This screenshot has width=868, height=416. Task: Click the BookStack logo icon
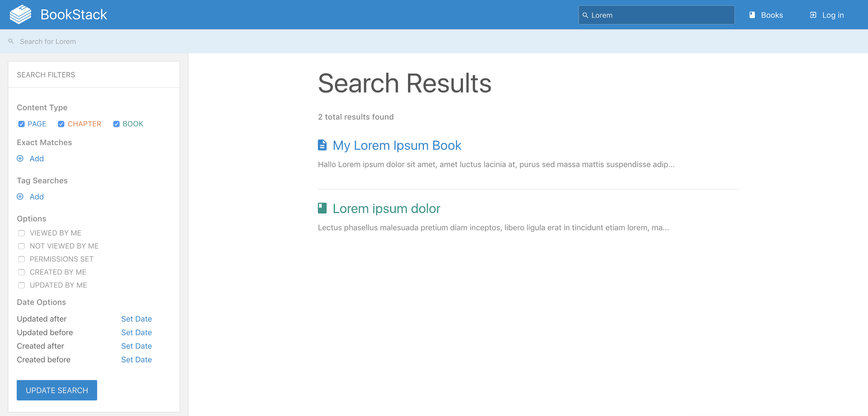(x=20, y=14)
